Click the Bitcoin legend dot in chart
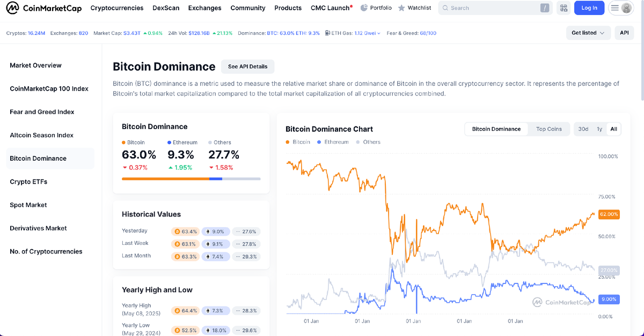The width and height of the screenshot is (644, 336). pyautogui.click(x=288, y=142)
